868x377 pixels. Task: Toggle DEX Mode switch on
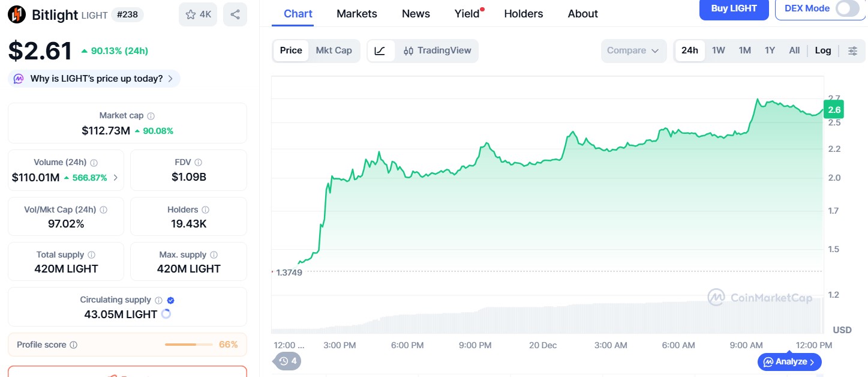pyautogui.click(x=846, y=8)
